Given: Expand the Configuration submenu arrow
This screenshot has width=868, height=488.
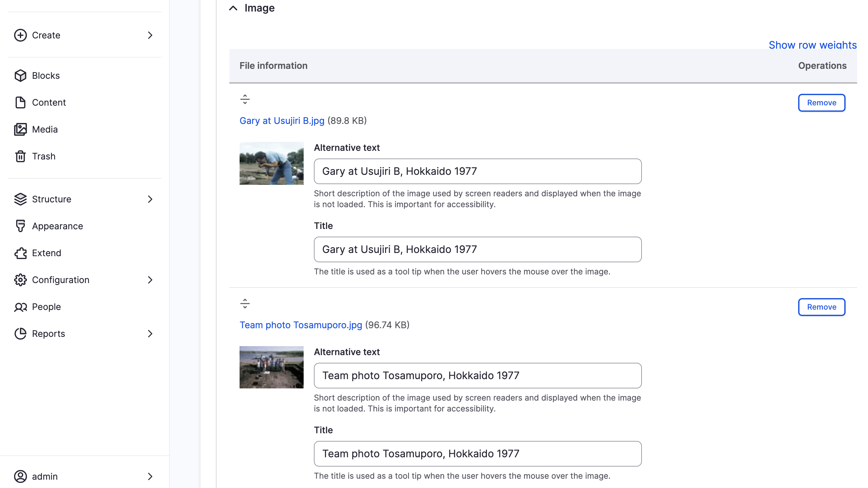Looking at the screenshot, I should pos(150,280).
